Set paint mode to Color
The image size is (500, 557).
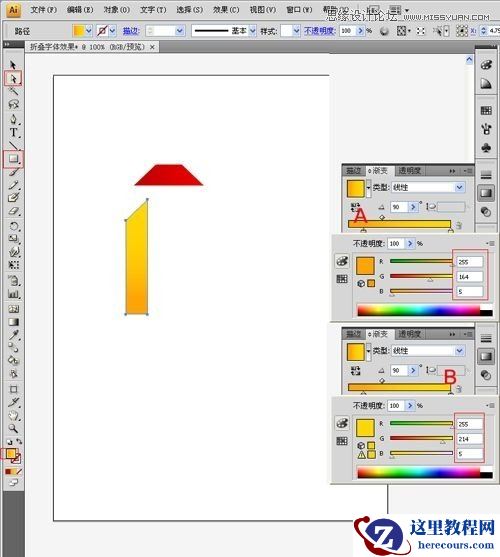click(x=8, y=472)
